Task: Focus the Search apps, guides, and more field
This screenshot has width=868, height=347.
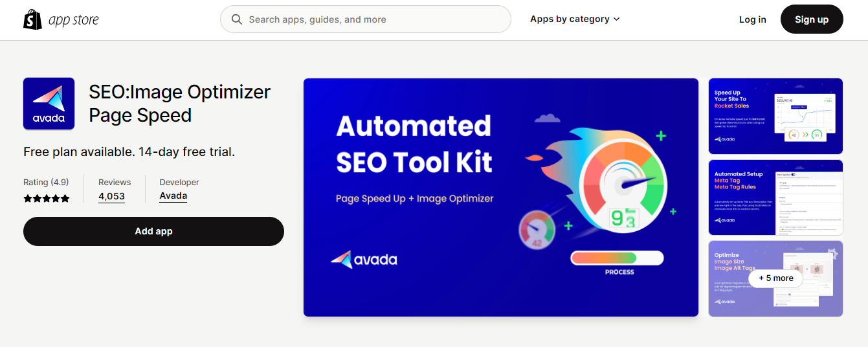Action: (x=375, y=19)
